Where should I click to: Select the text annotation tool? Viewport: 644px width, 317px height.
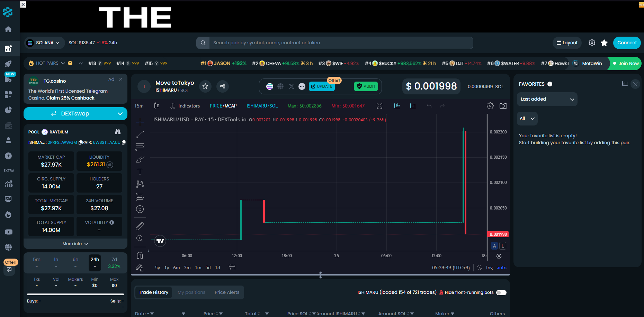click(x=140, y=172)
